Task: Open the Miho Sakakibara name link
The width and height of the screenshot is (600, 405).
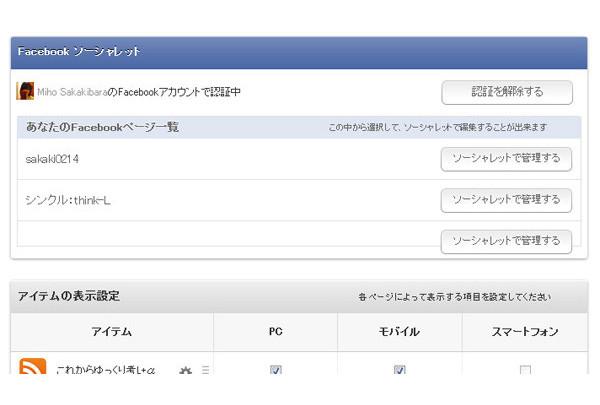Action: click(72, 92)
